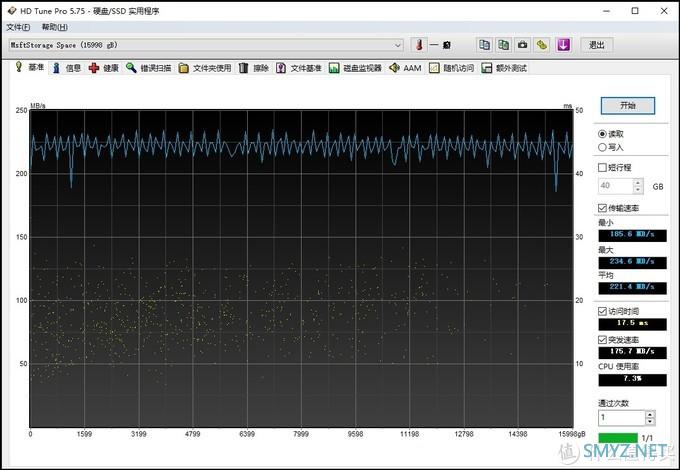Switch to the 文件基准 file benchmark tab
The image size is (680, 470).
pyautogui.click(x=299, y=68)
